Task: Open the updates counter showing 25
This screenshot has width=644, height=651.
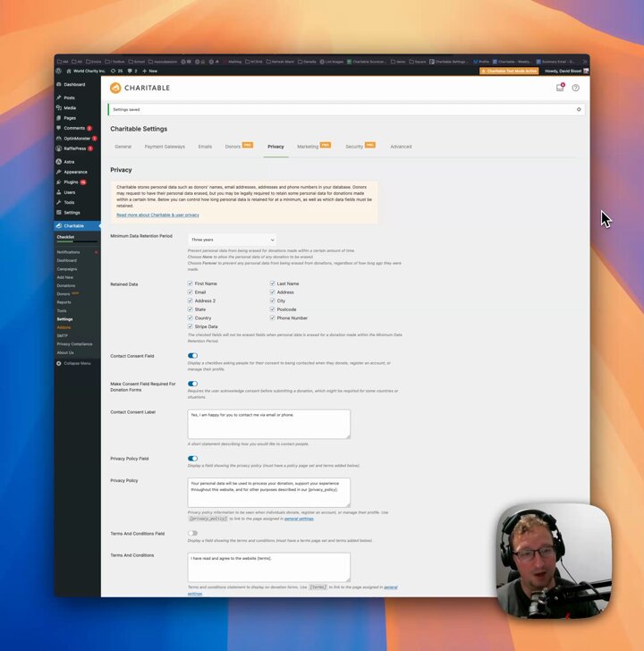Action: pos(116,71)
